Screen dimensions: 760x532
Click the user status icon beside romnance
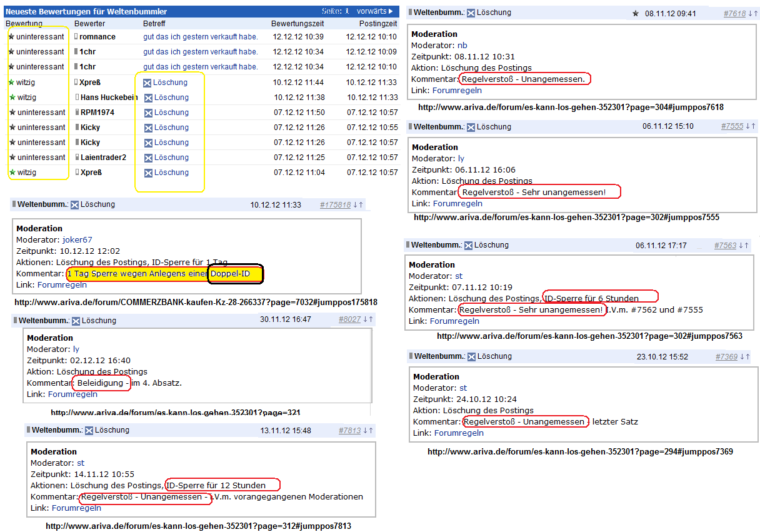point(76,37)
